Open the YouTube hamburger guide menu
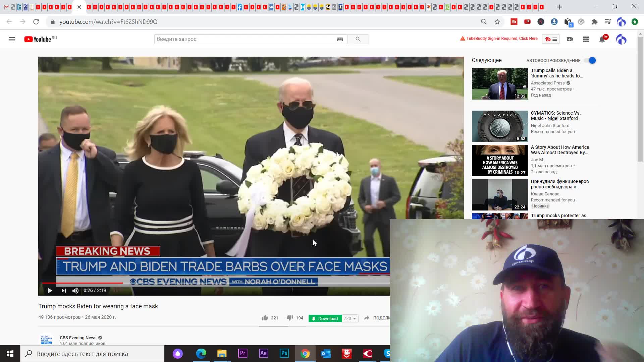The height and width of the screenshot is (362, 644). tap(12, 39)
